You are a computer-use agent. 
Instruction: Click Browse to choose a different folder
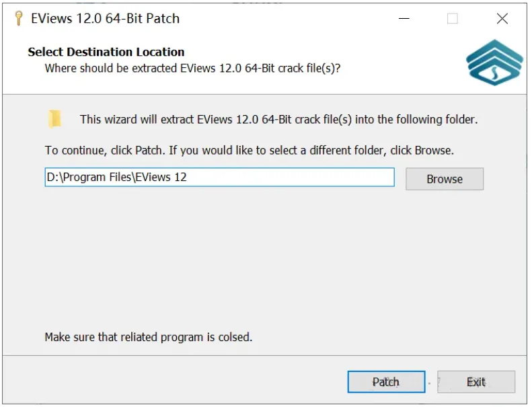[x=444, y=179]
